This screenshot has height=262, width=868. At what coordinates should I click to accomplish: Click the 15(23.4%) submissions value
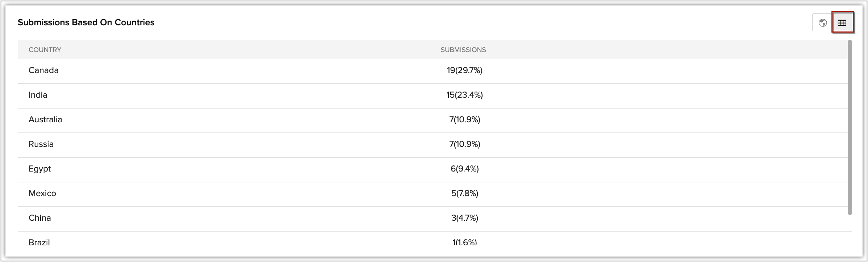pyautogui.click(x=464, y=95)
